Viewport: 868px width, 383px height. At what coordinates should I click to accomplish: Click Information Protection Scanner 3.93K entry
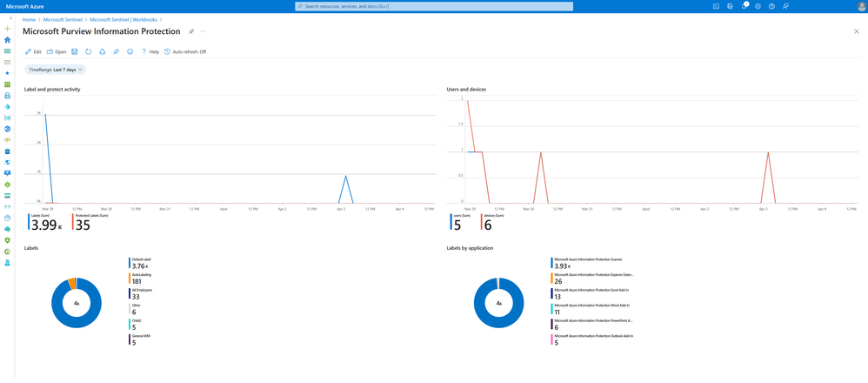click(x=588, y=263)
